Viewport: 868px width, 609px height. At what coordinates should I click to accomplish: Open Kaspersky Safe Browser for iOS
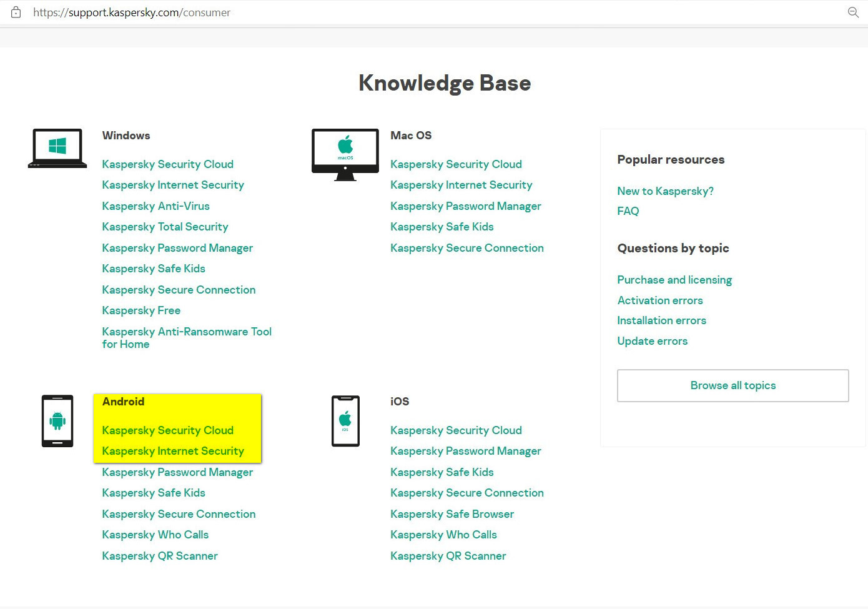coord(452,514)
